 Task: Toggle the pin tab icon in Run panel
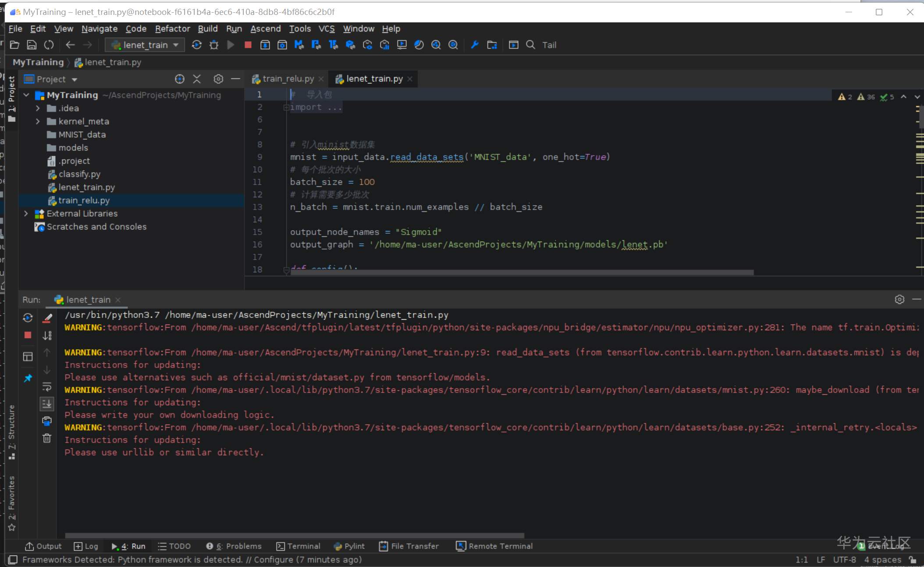tap(28, 378)
